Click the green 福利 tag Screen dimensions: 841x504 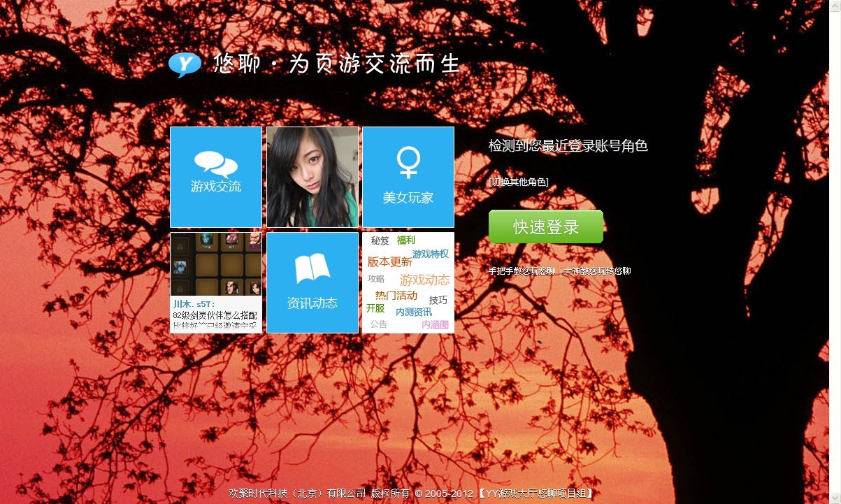pyautogui.click(x=405, y=240)
